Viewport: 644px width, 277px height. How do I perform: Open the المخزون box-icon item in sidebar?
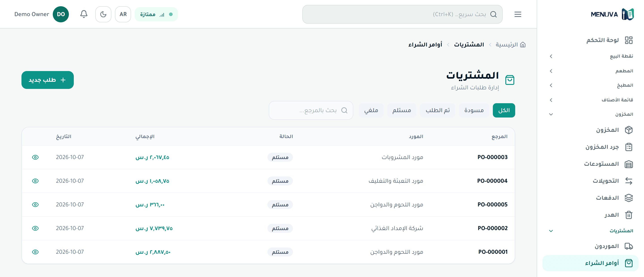pyautogui.click(x=590, y=130)
